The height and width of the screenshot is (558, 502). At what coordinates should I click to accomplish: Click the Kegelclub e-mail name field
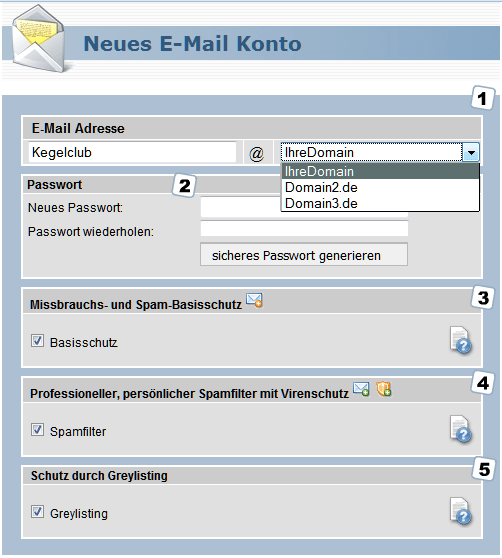(x=132, y=153)
